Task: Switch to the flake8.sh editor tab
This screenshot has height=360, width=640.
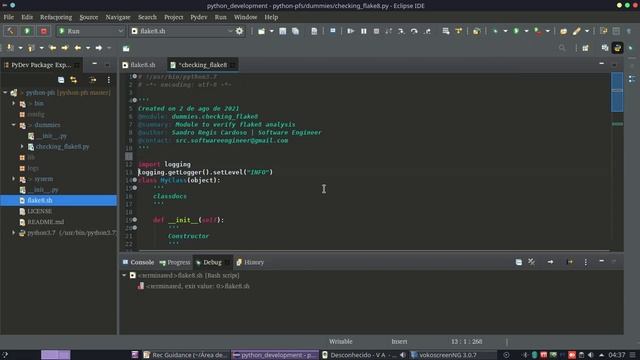Action: 139,65
